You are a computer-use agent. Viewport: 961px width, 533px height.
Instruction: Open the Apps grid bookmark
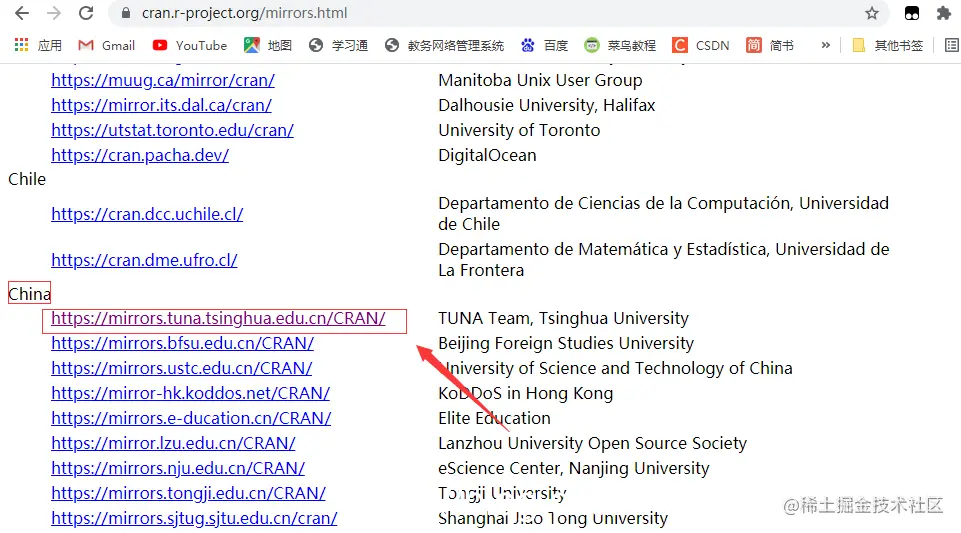(x=38, y=45)
